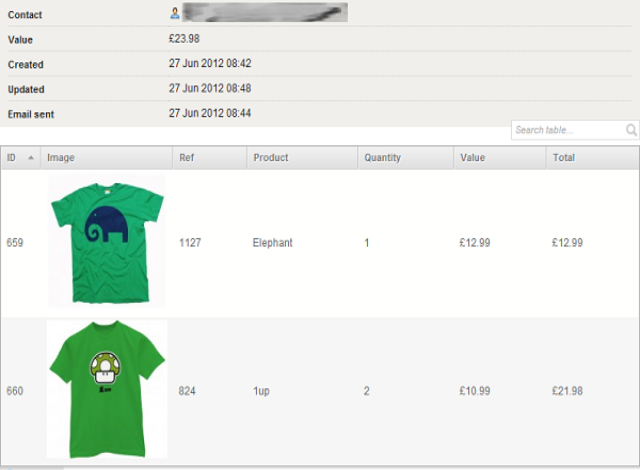Click the contact person icon

175,14
